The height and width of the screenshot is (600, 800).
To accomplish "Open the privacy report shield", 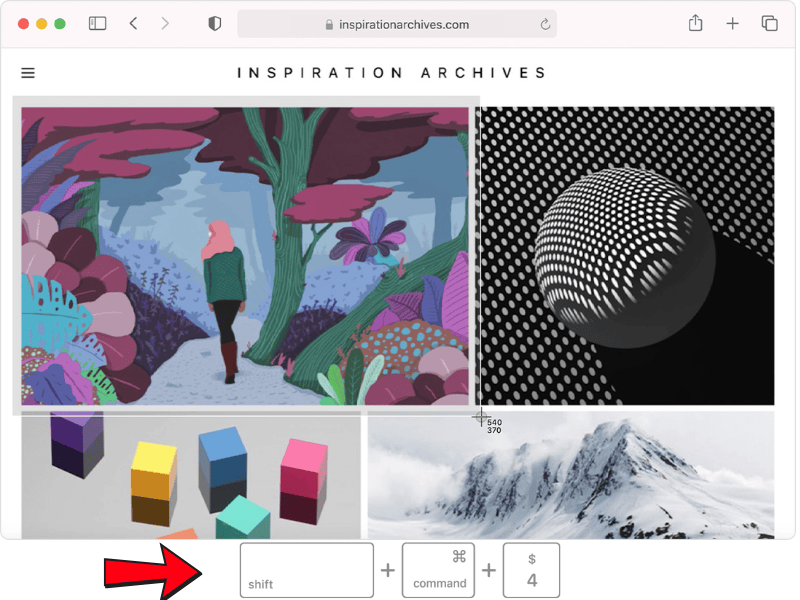I will click(x=214, y=23).
